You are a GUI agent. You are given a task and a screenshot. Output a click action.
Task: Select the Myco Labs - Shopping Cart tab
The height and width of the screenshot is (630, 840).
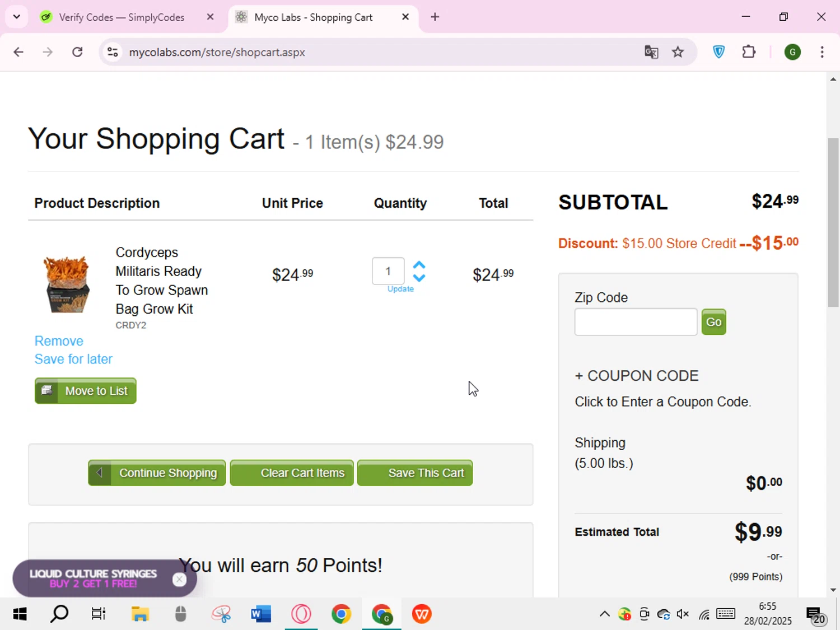pos(314,17)
